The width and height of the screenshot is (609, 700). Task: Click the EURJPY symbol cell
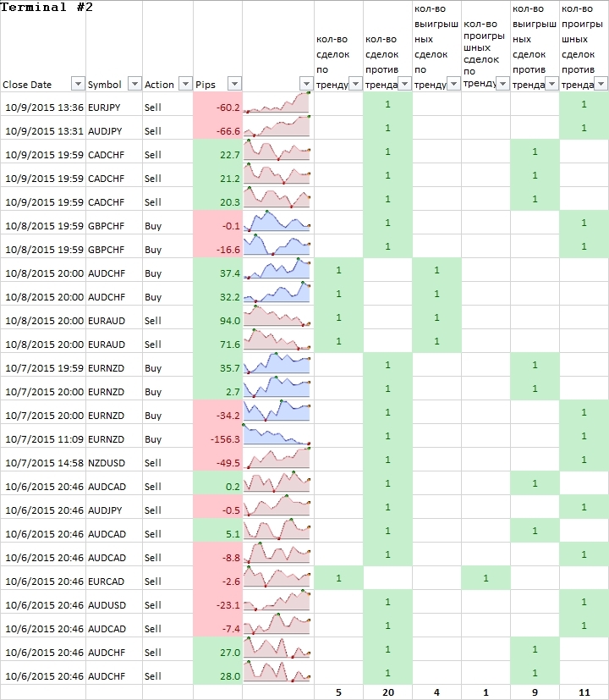(114, 104)
